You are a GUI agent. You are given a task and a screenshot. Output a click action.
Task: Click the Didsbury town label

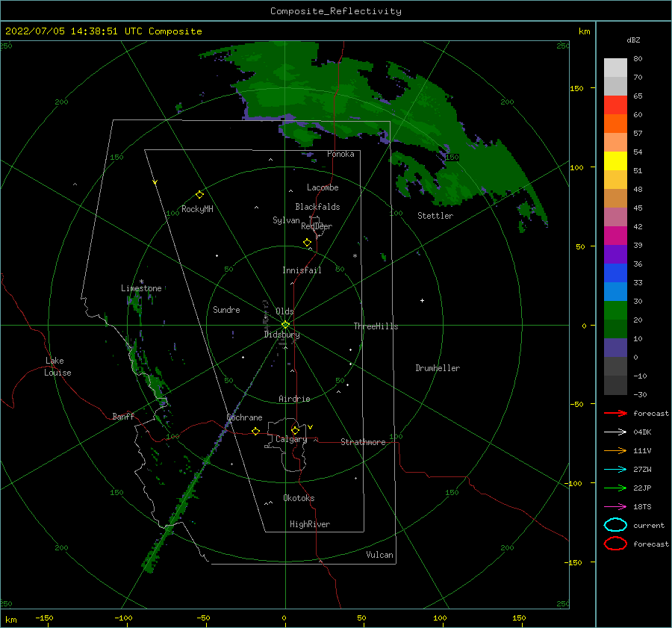[281, 335]
